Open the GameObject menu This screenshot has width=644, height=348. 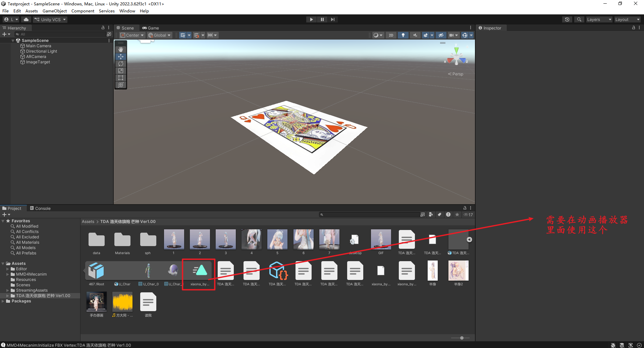click(55, 11)
